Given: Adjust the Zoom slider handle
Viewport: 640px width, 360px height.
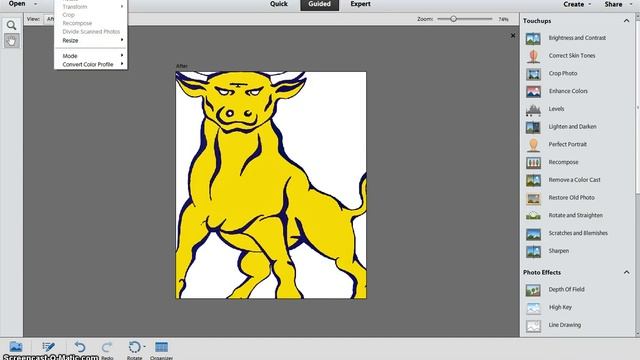Looking at the screenshot, I should pyautogui.click(x=453, y=19).
